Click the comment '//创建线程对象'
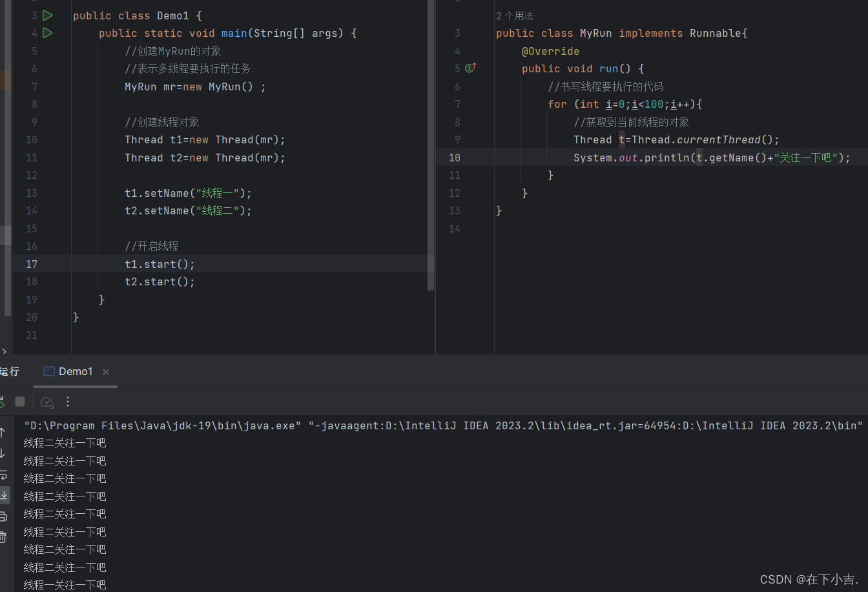 162,122
